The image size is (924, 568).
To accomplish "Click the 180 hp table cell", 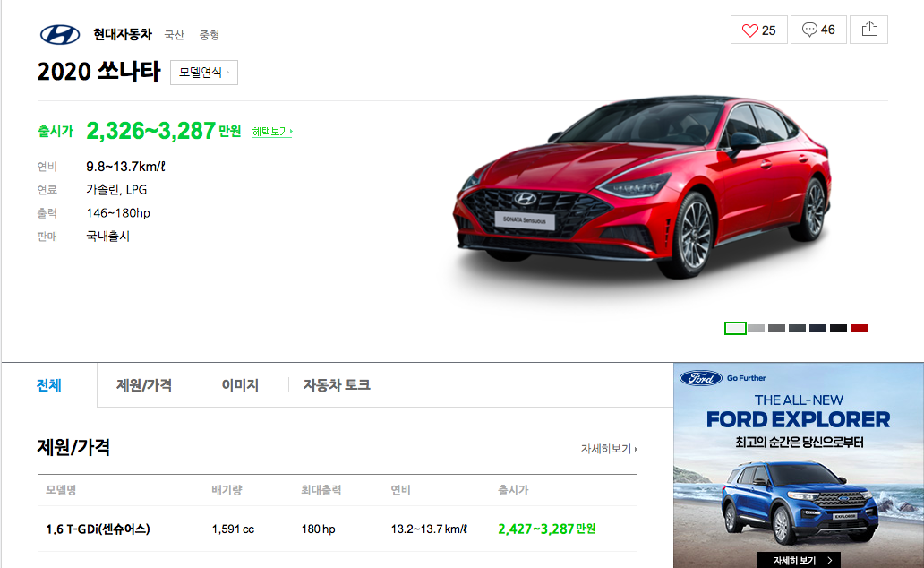I will (318, 529).
